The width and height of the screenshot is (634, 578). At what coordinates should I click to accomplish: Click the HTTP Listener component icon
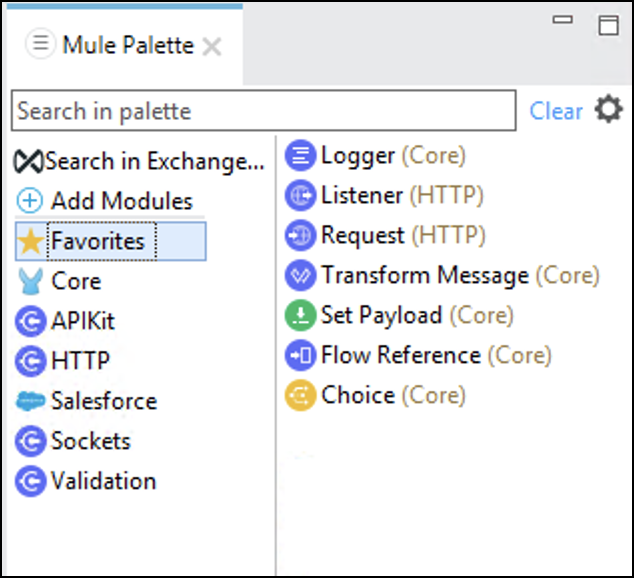coord(300,195)
